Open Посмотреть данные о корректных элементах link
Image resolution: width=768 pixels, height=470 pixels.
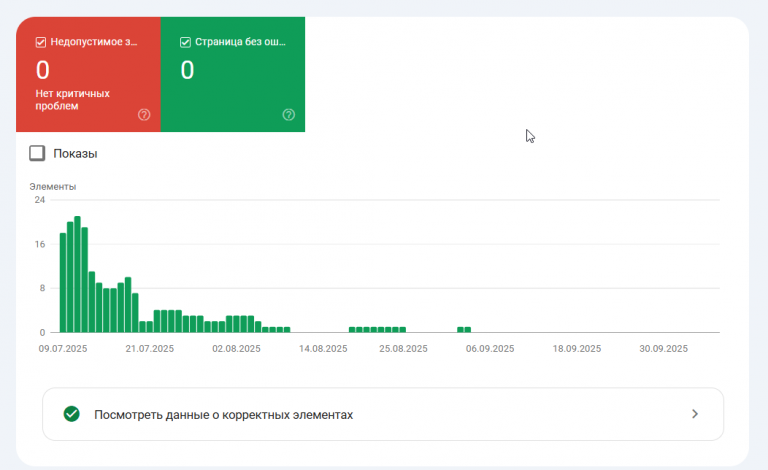[x=223, y=414]
